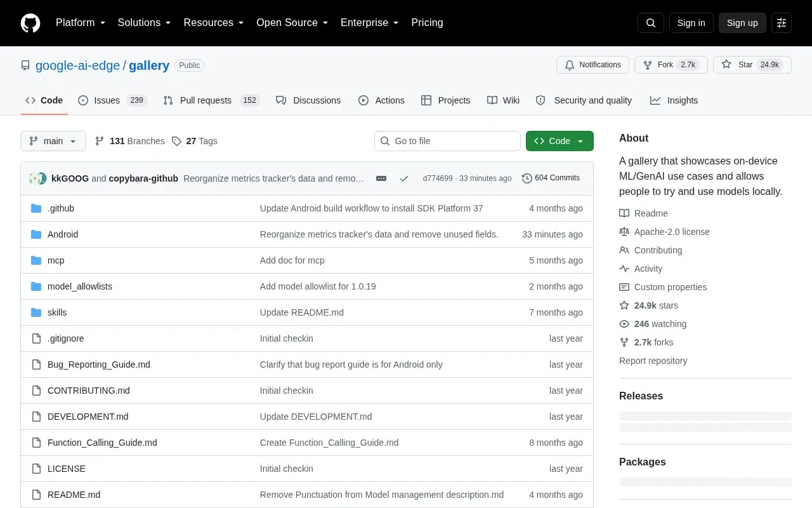Image resolution: width=812 pixels, height=508 pixels.
Task: View the 27 Tags link
Action: point(194,141)
